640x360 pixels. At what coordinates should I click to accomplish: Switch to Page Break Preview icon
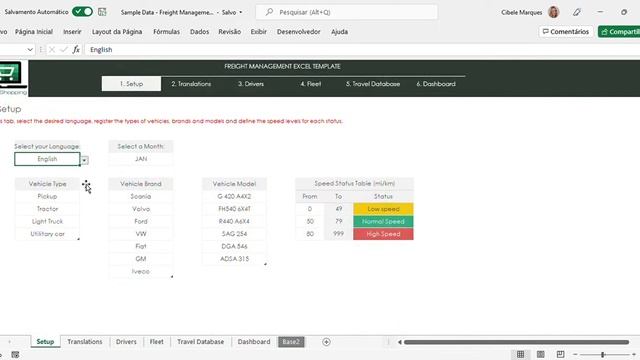coord(560,354)
